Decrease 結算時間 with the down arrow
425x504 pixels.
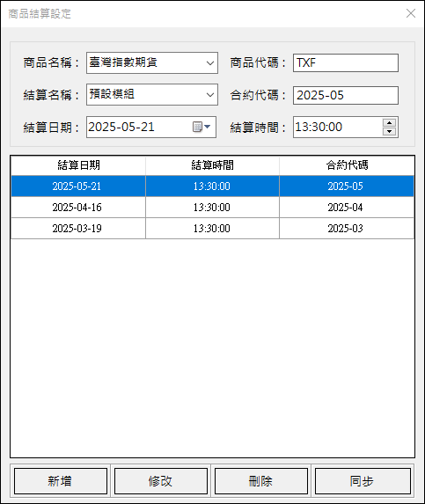(389, 131)
